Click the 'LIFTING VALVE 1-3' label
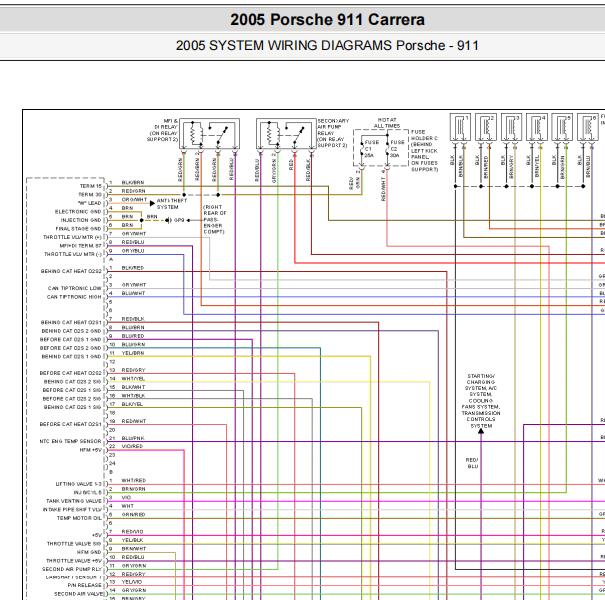The width and height of the screenshot is (605, 600). tap(79, 483)
